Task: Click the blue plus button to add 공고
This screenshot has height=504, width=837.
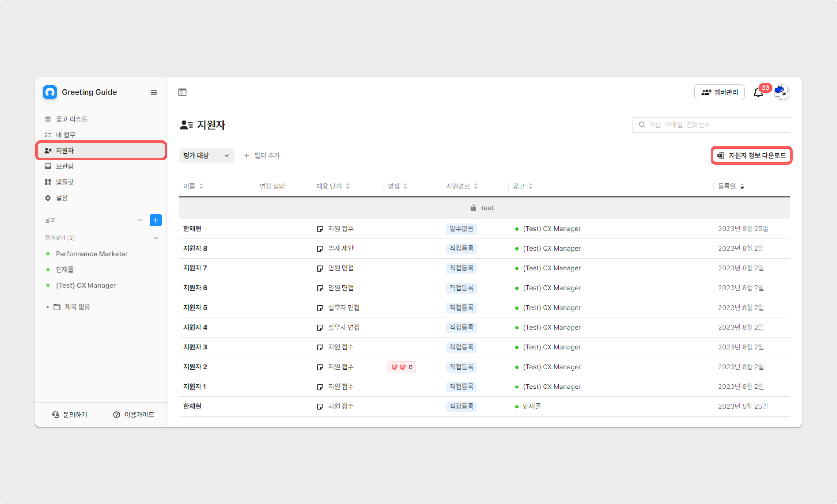Action: 155,220
